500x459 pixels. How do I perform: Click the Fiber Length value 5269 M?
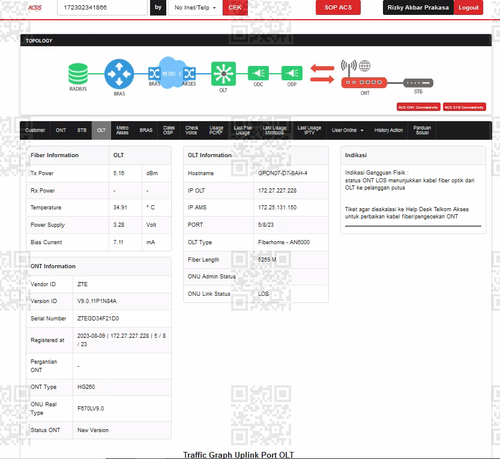point(267,259)
